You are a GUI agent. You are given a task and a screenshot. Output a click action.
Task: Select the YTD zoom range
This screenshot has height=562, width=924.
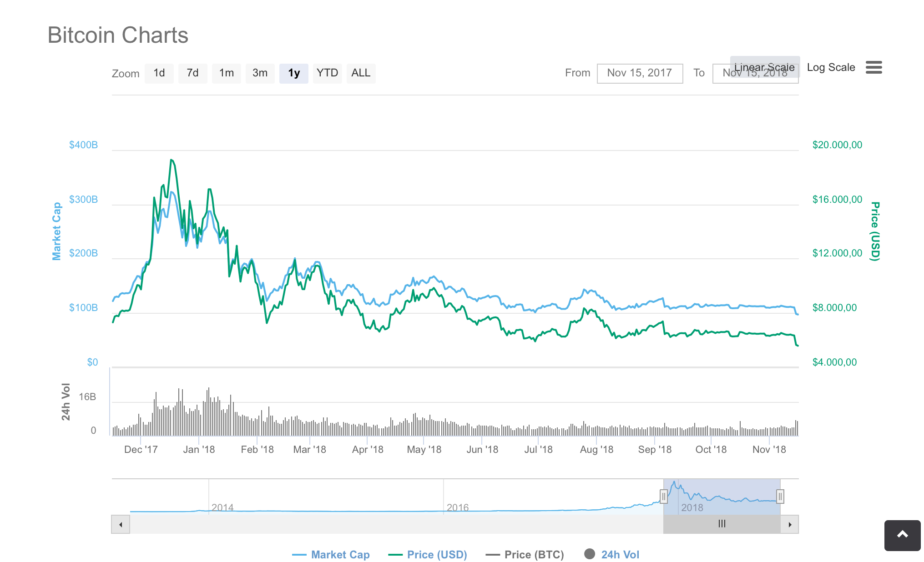(328, 73)
